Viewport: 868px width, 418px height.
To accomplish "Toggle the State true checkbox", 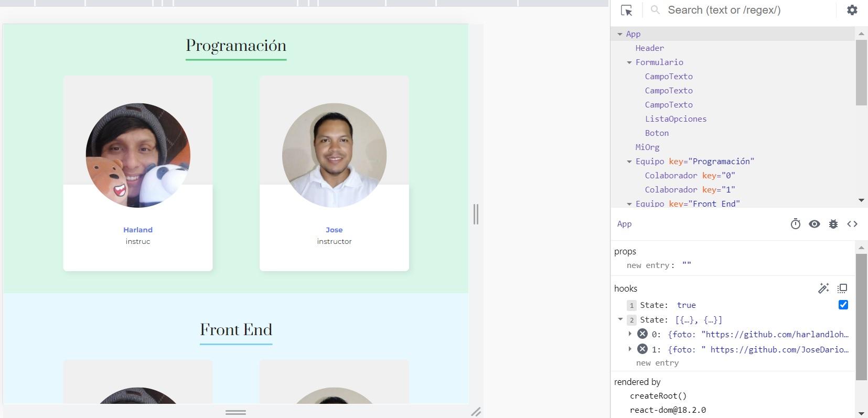I will point(843,305).
